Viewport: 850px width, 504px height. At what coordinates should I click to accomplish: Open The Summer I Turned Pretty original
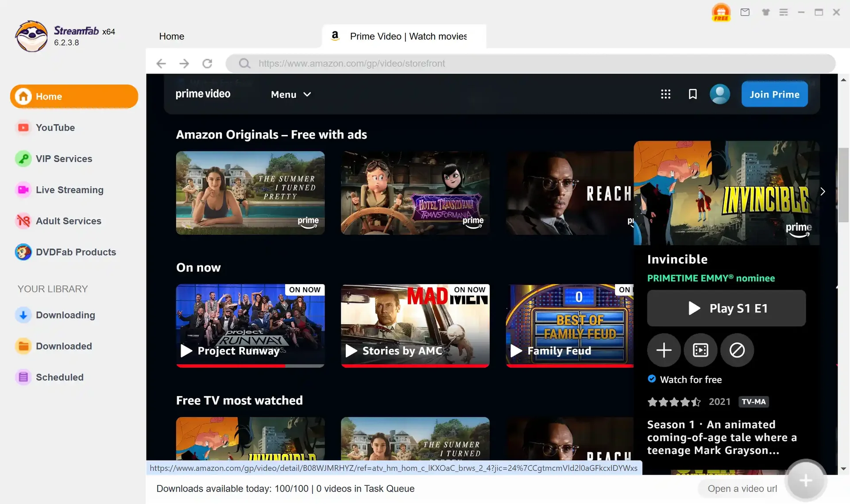(x=250, y=193)
